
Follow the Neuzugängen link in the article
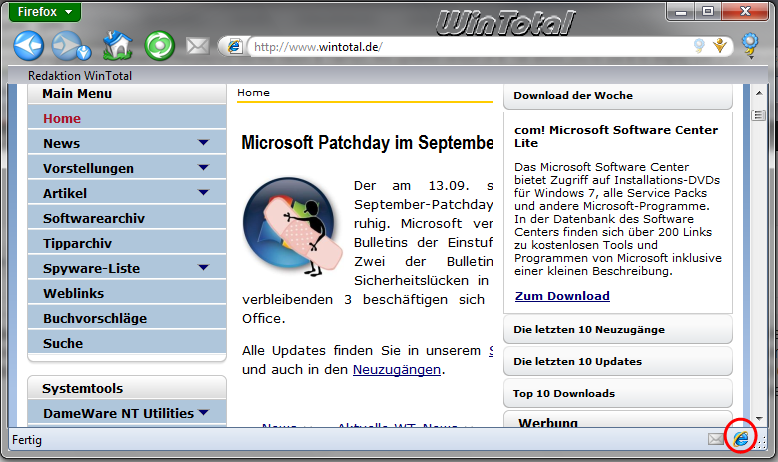(x=397, y=370)
